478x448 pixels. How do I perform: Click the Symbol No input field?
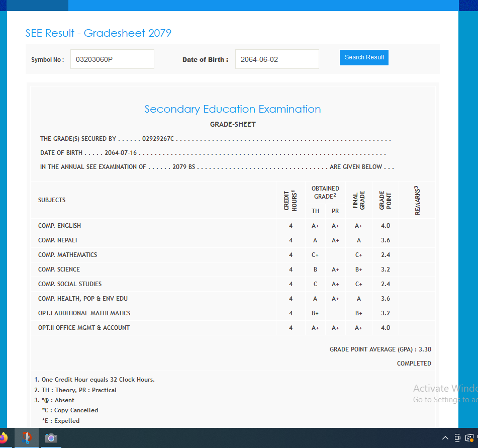click(x=112, y=59)
